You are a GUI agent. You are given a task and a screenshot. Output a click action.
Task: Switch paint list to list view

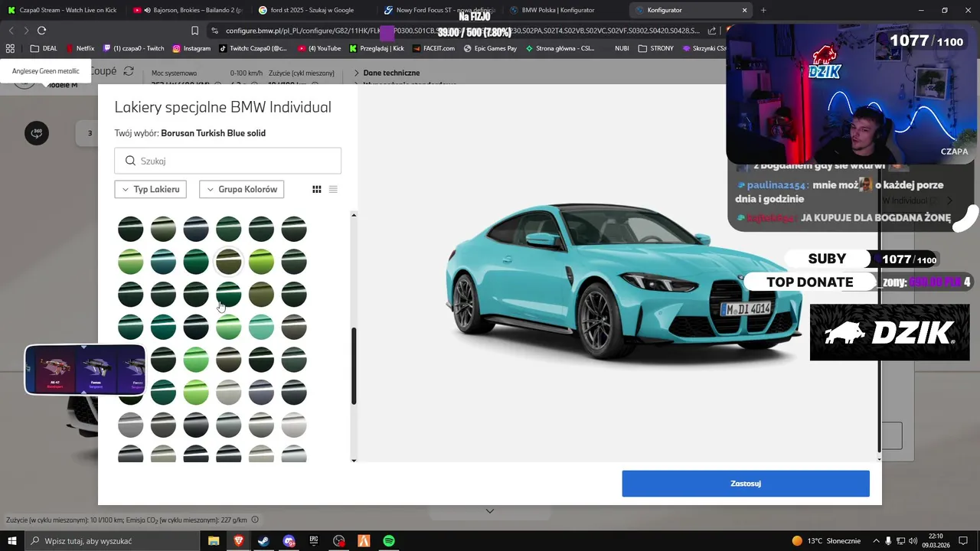(x=333, y=189)
